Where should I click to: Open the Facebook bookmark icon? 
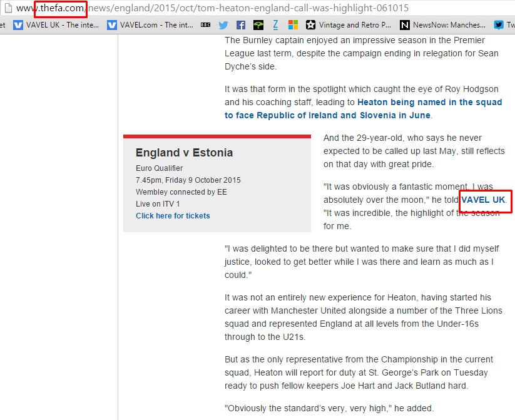pos(241,25)
